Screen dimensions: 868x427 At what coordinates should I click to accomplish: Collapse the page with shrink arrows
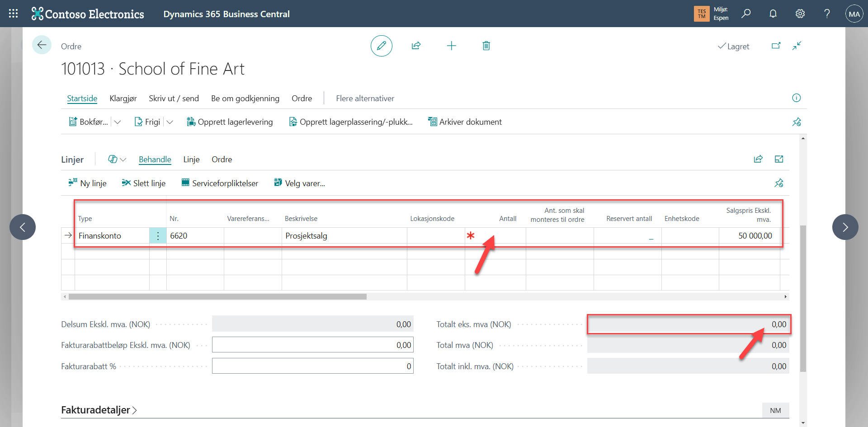(x=797, y=46)
